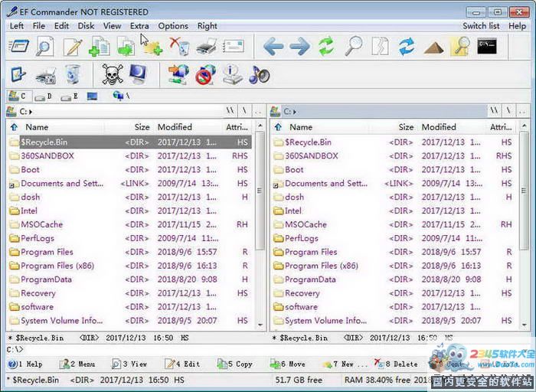Click the magnifying glass search icon
Viewport: 536px width, 392px height.
click(354, 46)
